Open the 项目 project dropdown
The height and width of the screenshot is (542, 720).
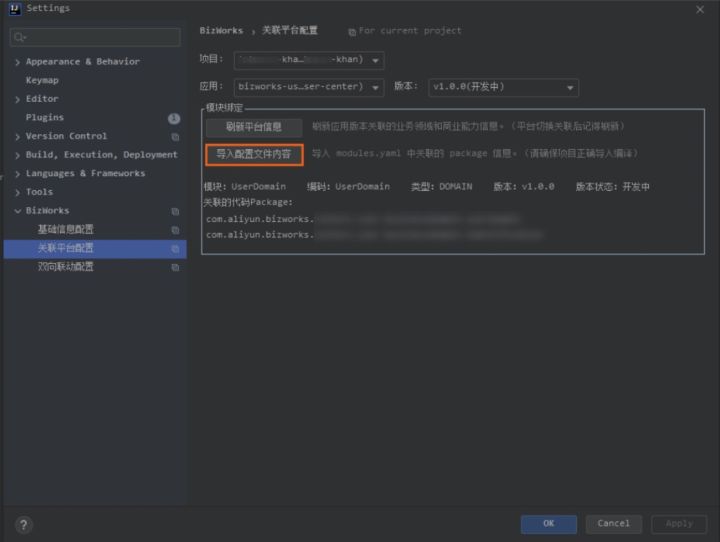click(x=309, y=60)
